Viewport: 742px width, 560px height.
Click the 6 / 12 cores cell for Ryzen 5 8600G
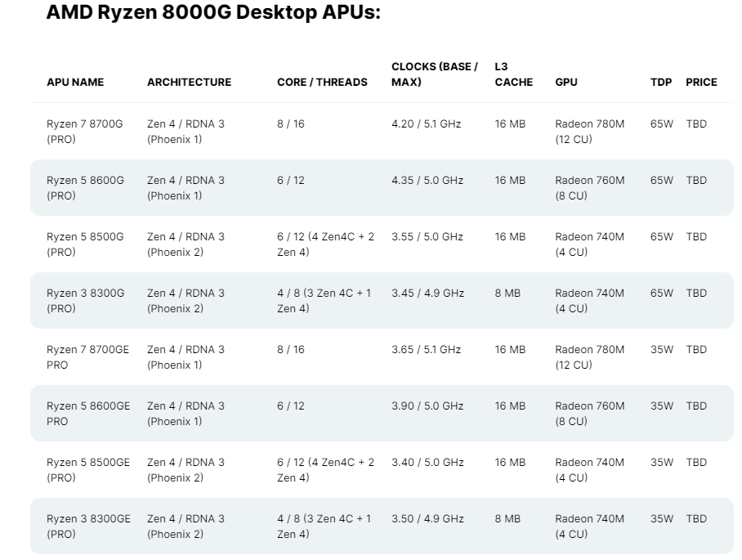[x=291, y=181]
